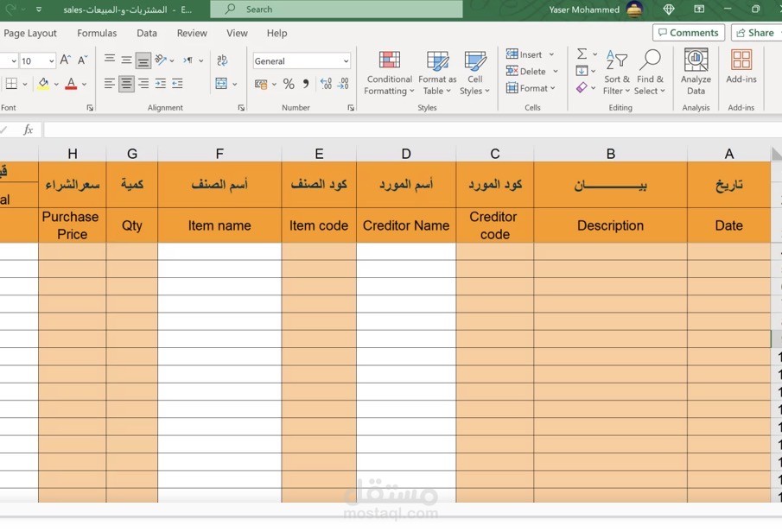Open the Review tab

(192, 34)
